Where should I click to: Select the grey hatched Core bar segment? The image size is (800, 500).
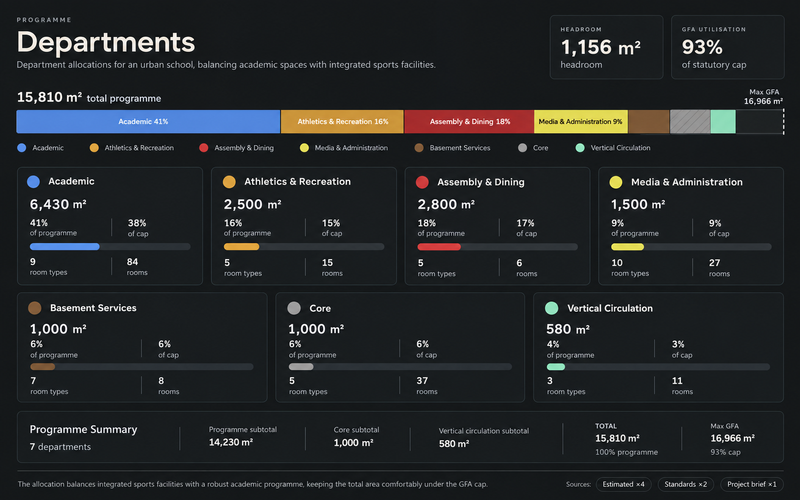pos(690,121)
